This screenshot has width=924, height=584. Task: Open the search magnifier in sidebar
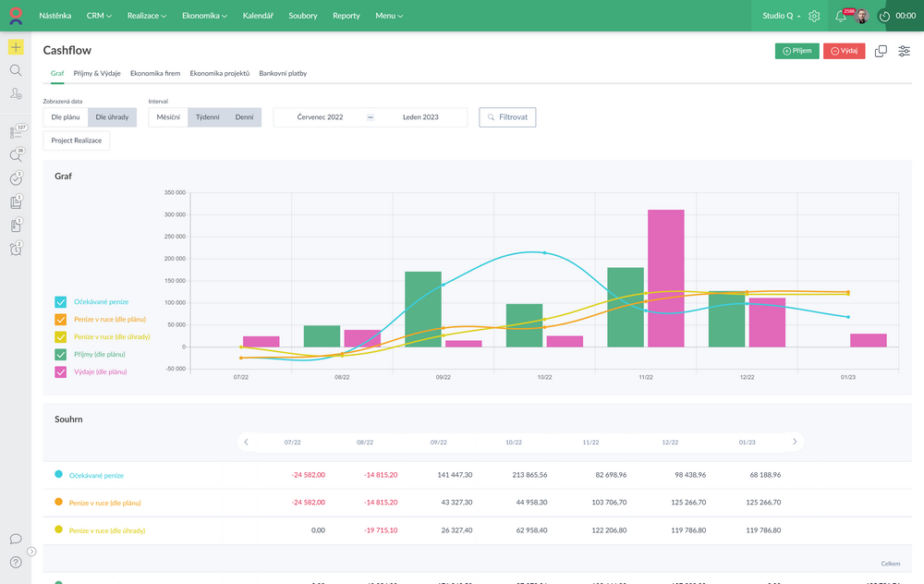coord(16,70)
